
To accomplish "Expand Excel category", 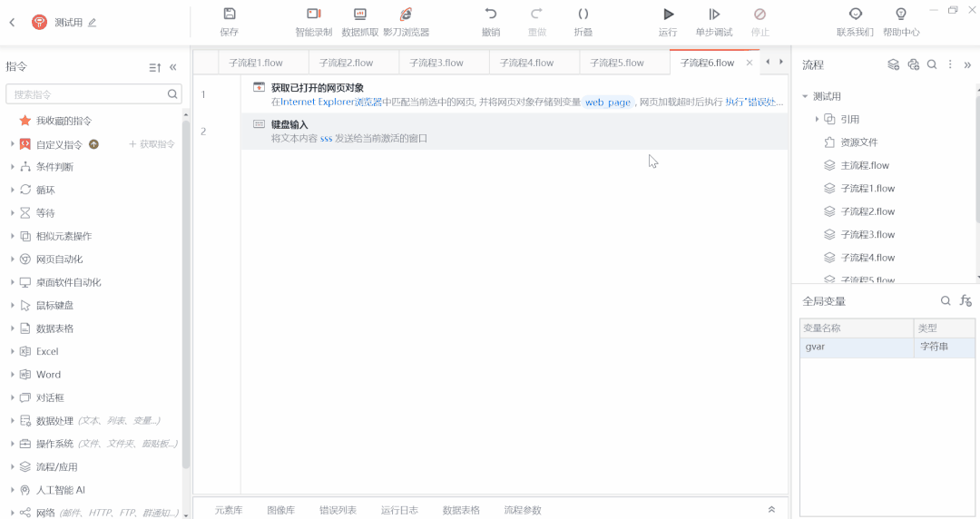I will (x=12, y=351).
